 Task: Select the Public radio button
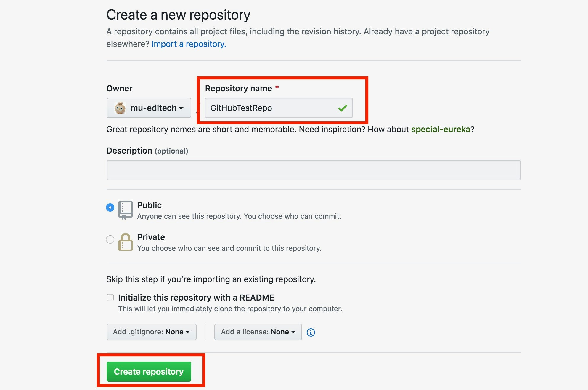coord(110,207)
